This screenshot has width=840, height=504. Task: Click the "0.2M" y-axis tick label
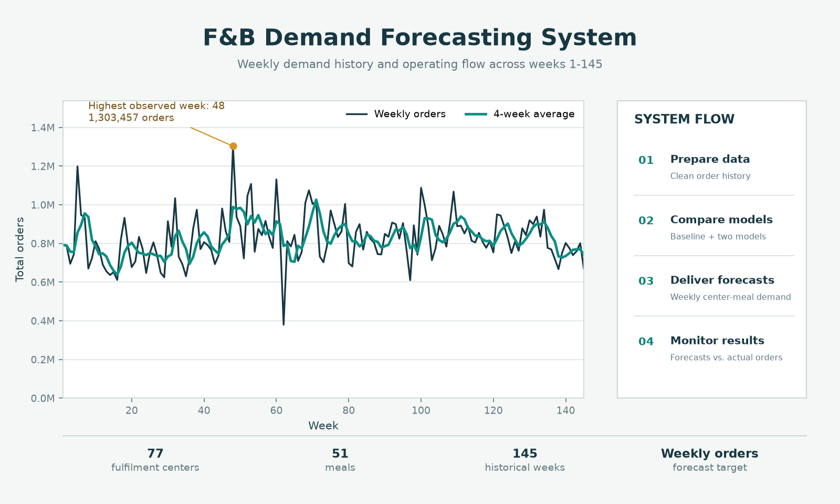(43, 360)
